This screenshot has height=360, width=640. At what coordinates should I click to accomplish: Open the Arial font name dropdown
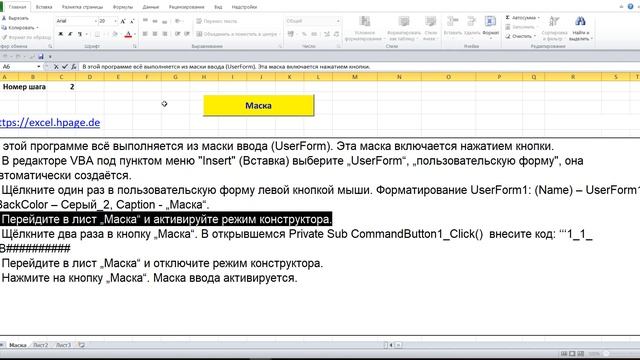coord(96,21)
